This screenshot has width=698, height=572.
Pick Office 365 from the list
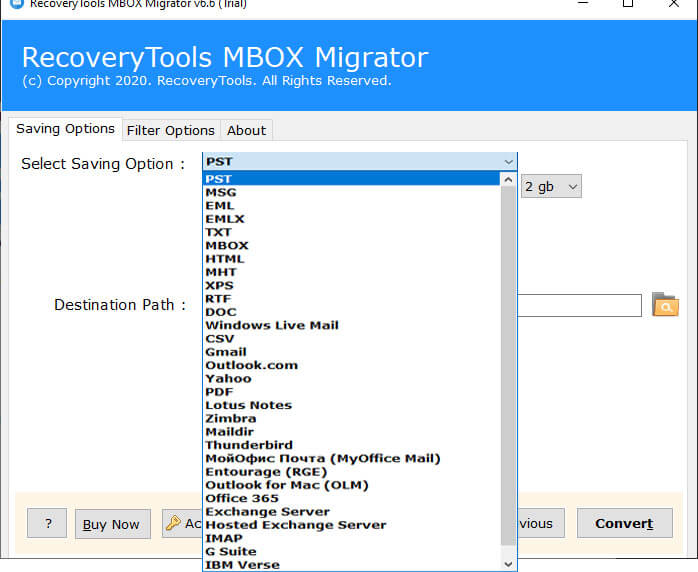pyautogui.click(x=352, y=499)
